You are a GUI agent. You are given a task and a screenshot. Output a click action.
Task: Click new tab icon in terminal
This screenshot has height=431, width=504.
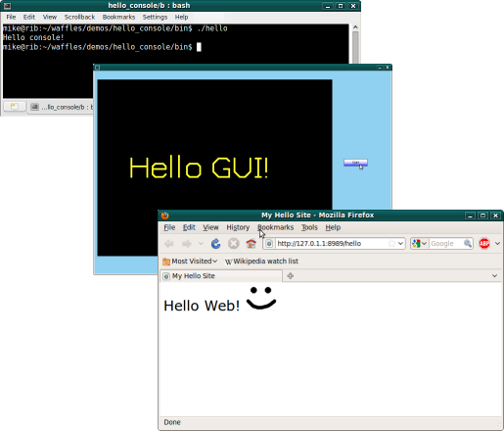click(x=15, y=107)
